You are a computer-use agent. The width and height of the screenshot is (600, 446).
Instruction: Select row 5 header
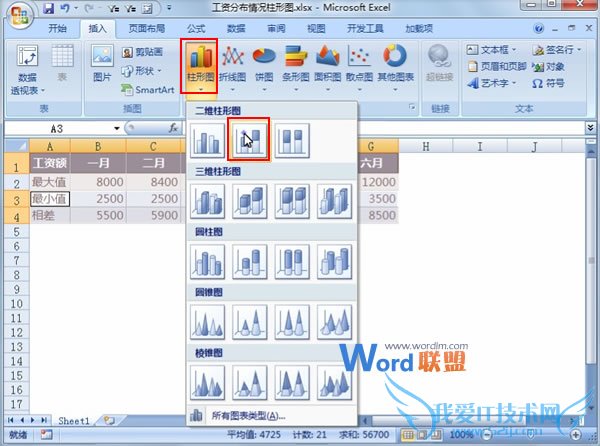[x=16, y=231]
